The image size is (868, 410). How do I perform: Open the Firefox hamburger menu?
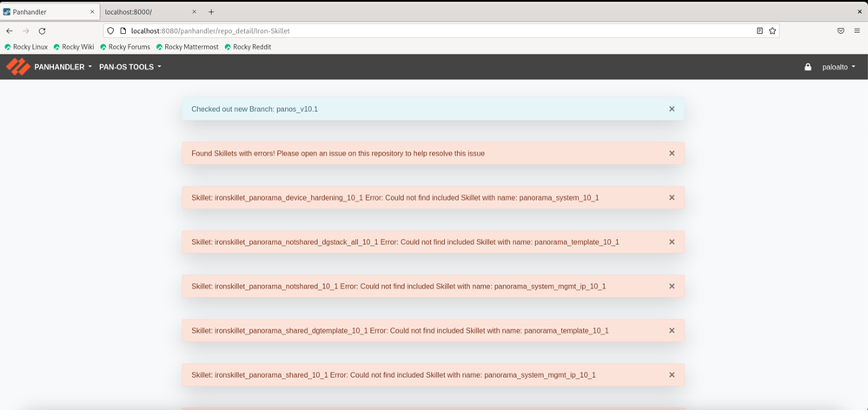[857, 30]
